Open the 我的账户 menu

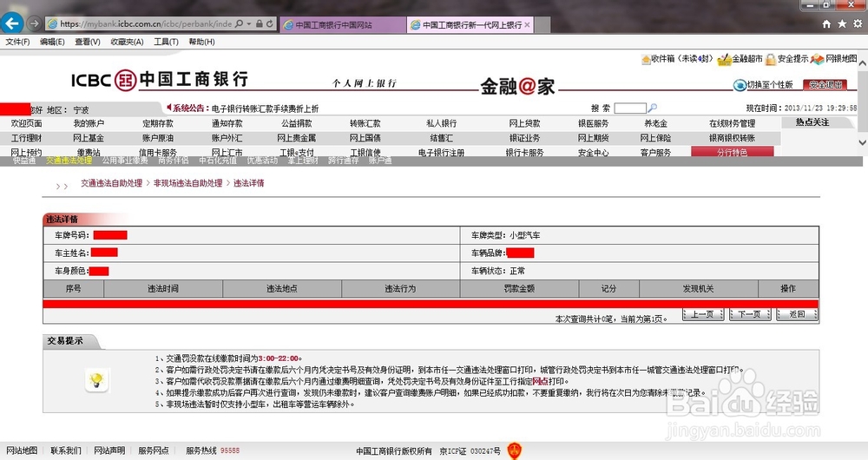tap(89, 123)
